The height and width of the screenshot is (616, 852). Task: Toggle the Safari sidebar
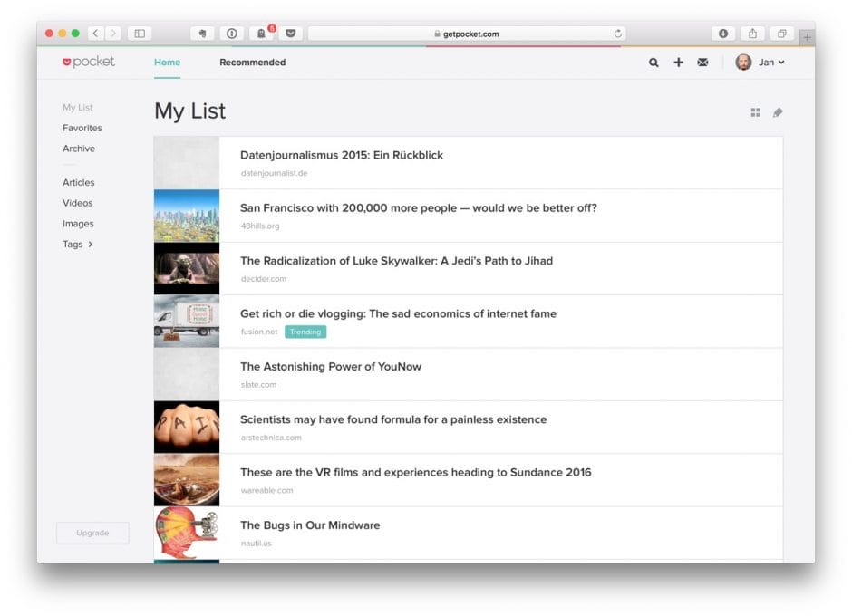tap(140, 34)
